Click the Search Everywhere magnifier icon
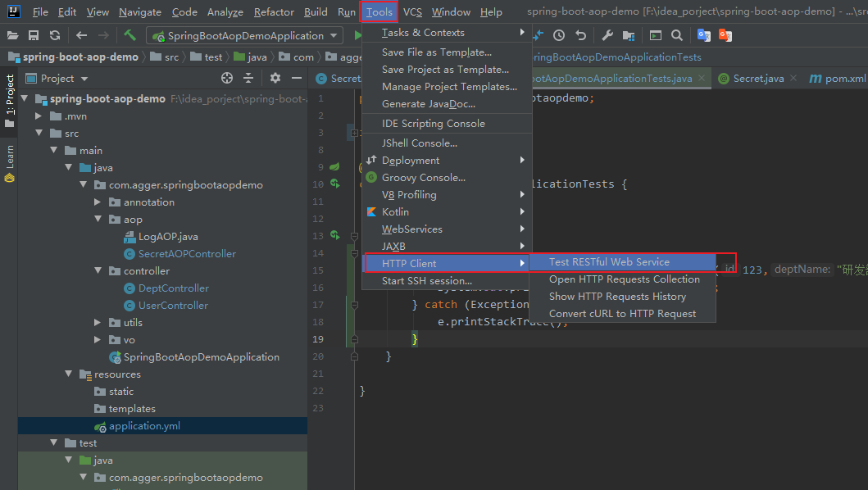Viewport: 868px width, 490px height. point(676,35)
